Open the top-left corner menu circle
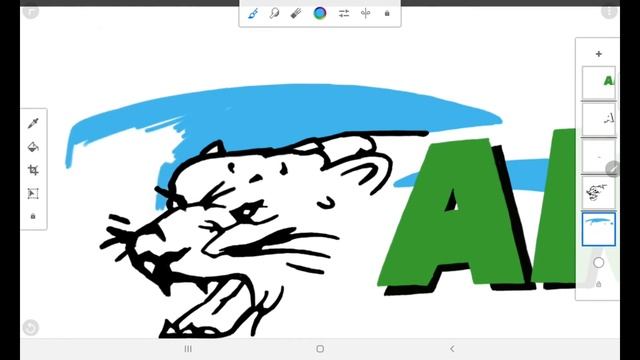Viewport: 640px width, 360px height. click(31, 11)
